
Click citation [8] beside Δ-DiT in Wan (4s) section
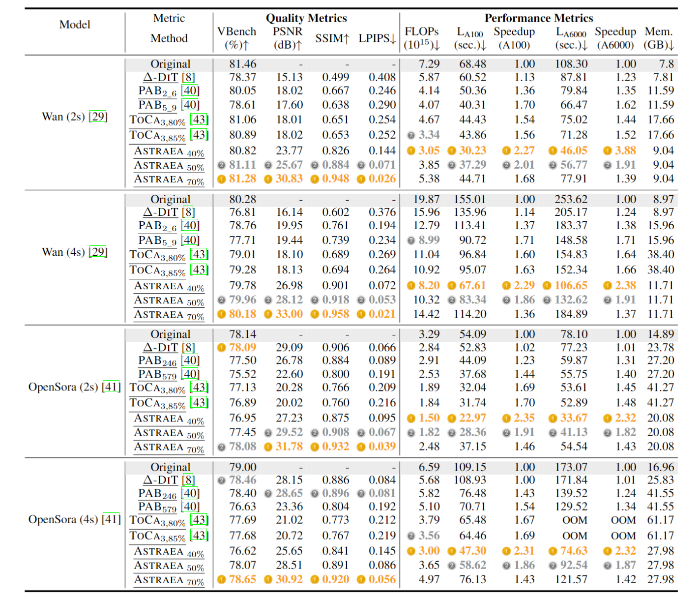[188, 212]
